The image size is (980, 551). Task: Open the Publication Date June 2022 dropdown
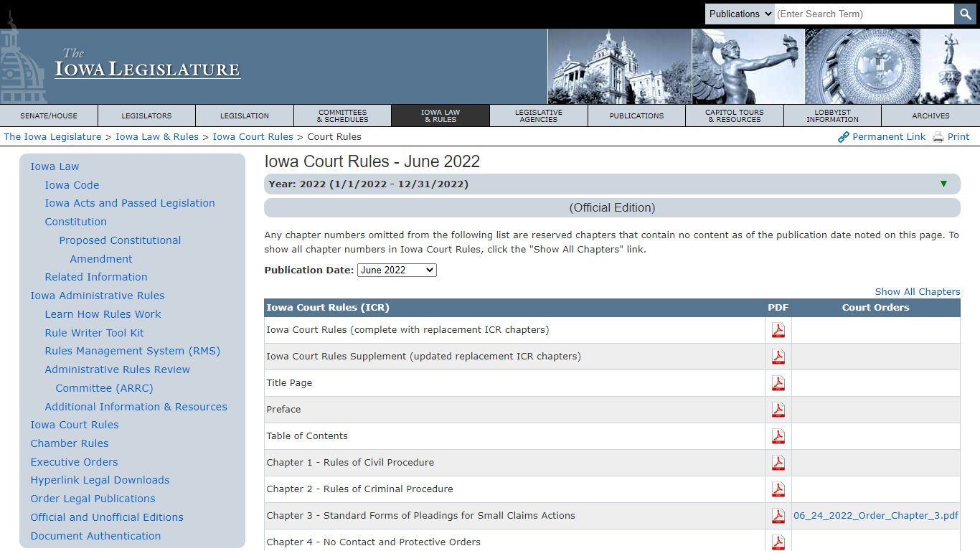tap(397, 270)
